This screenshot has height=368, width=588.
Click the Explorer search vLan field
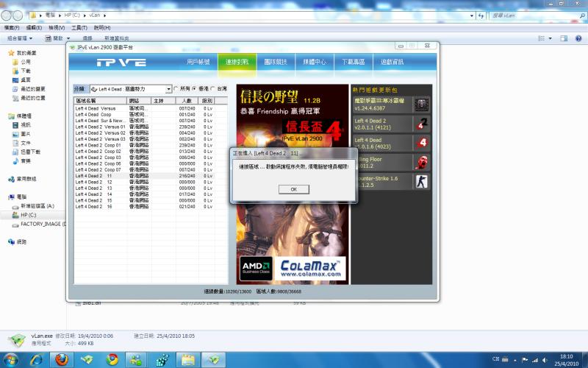(x=537, y=15)
